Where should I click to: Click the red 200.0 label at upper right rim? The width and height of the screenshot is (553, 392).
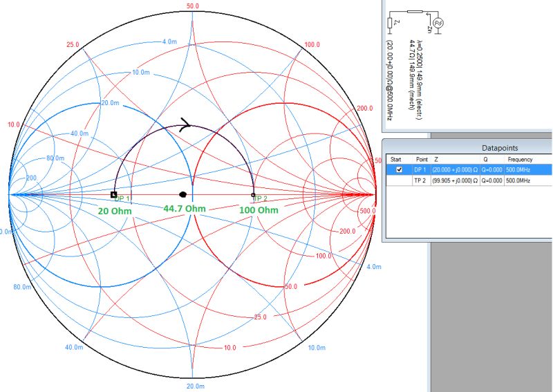click(x=365, y=109)
